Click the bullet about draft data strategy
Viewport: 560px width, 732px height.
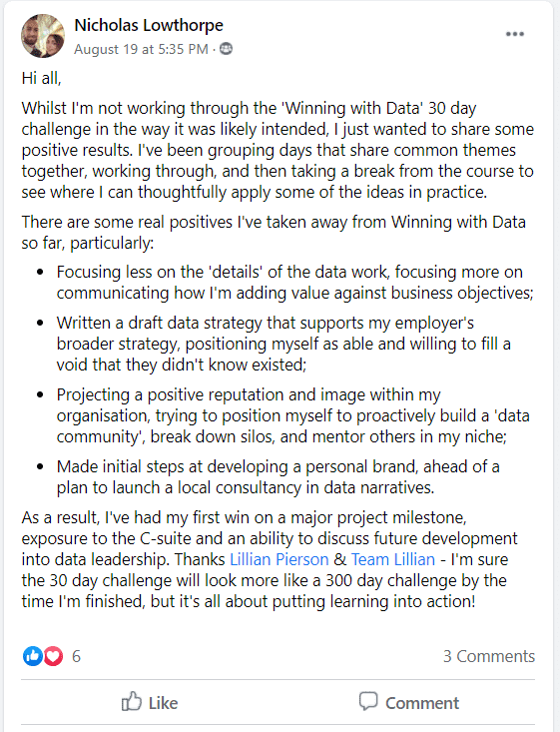(x=283, y=344)
